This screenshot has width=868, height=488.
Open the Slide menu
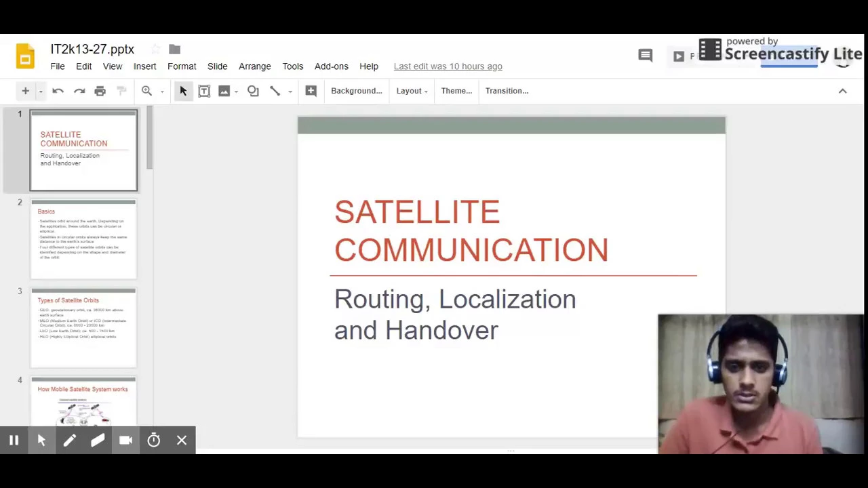(217, 66)
